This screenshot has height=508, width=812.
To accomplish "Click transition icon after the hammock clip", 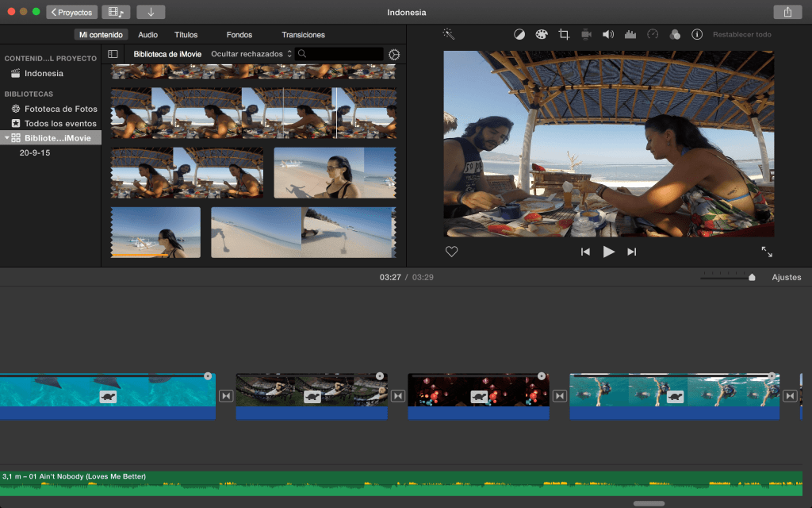I will pyautogui.click(x=398, y=396).
